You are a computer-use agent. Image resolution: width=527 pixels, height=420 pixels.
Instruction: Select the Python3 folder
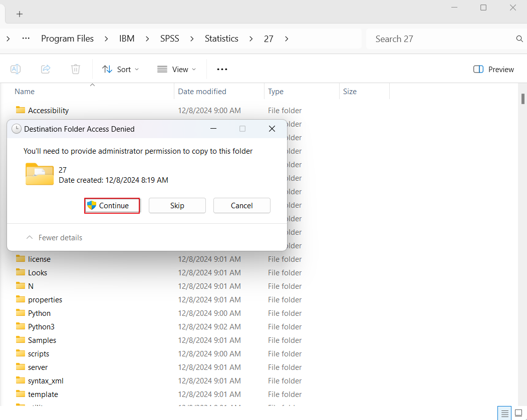(41, 327)
